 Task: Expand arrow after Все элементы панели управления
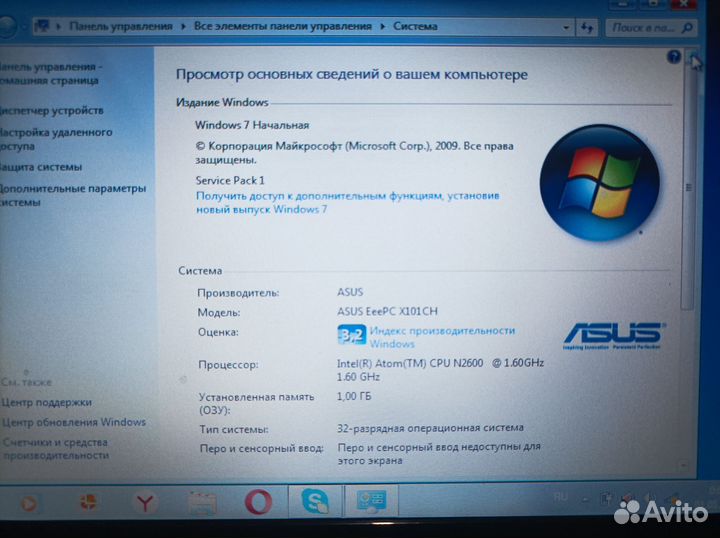pyautogui.click(x=382, y=26)
